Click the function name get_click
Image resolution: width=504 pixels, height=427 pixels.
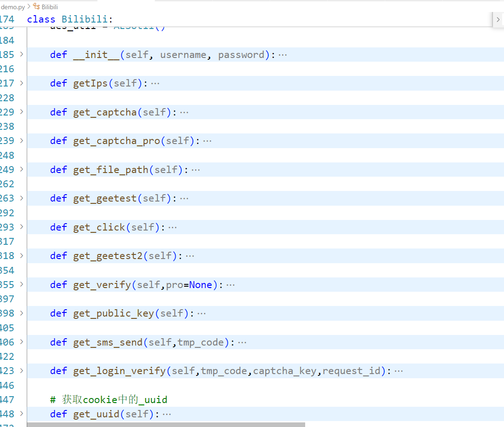[x=99, y=227]
